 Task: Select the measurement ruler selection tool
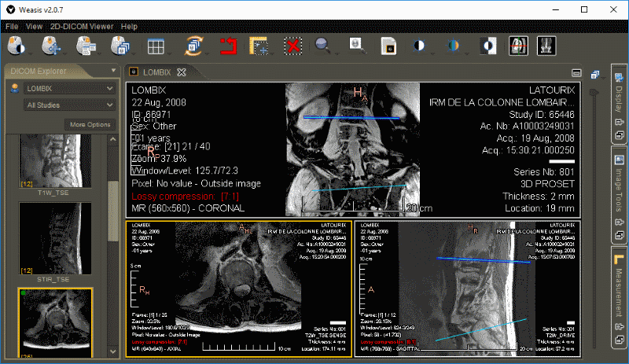pos(259,46)
